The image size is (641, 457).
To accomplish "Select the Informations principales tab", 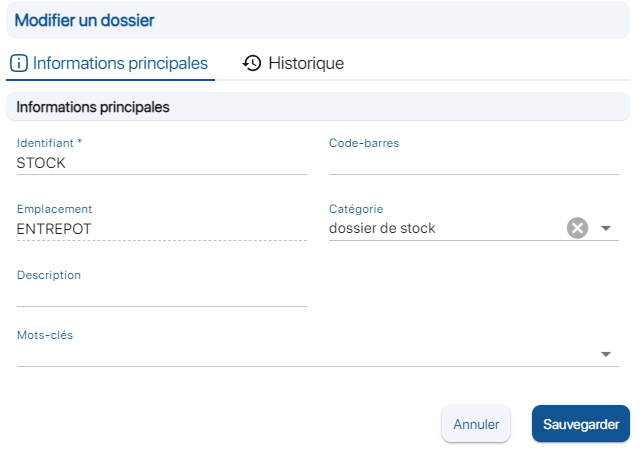I will (x=110, y=63).
